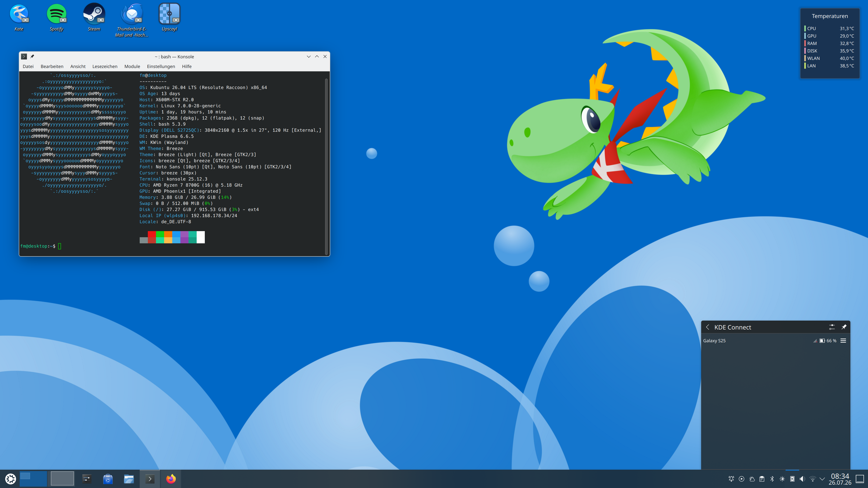Open the Hilfe menu in Konsole
Screen dimensions: 868x488
[x=187, y=66]
